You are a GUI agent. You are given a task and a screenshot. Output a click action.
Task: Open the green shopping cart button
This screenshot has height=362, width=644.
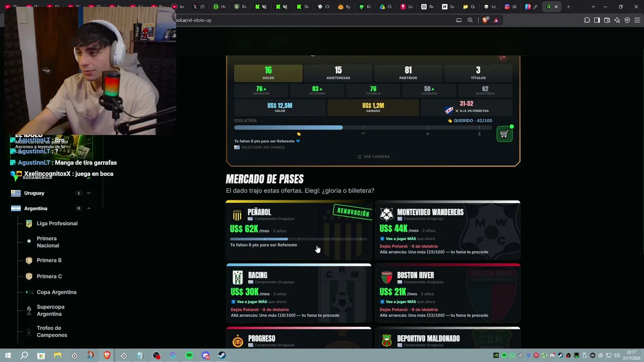coord(504,134)
